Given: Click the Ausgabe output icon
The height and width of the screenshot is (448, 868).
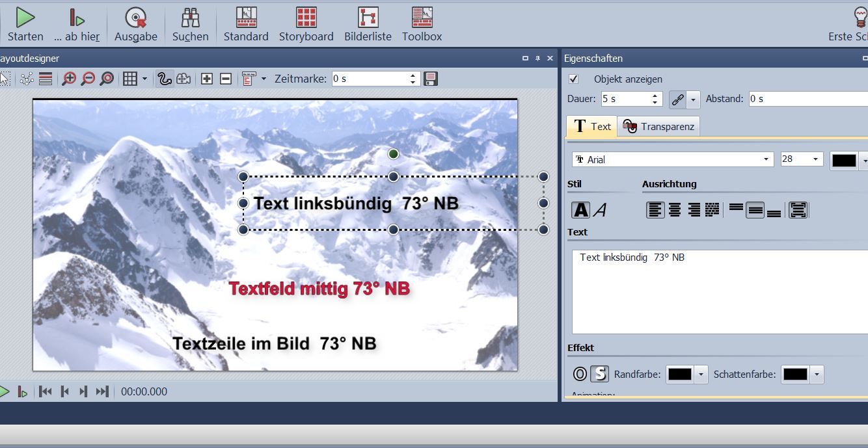Looking at the screenshot, I should pos(135,18).
